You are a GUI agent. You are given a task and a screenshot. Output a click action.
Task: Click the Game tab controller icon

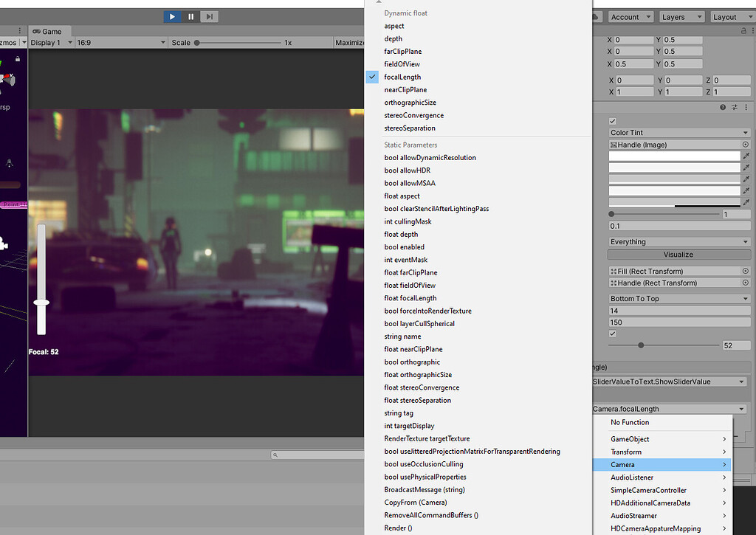click(37, 31)
